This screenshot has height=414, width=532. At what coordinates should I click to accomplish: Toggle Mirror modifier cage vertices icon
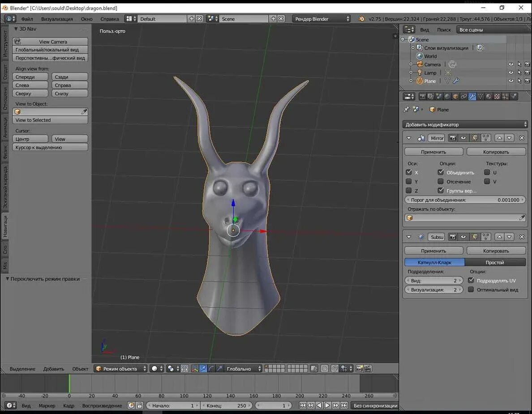point(486,138)
